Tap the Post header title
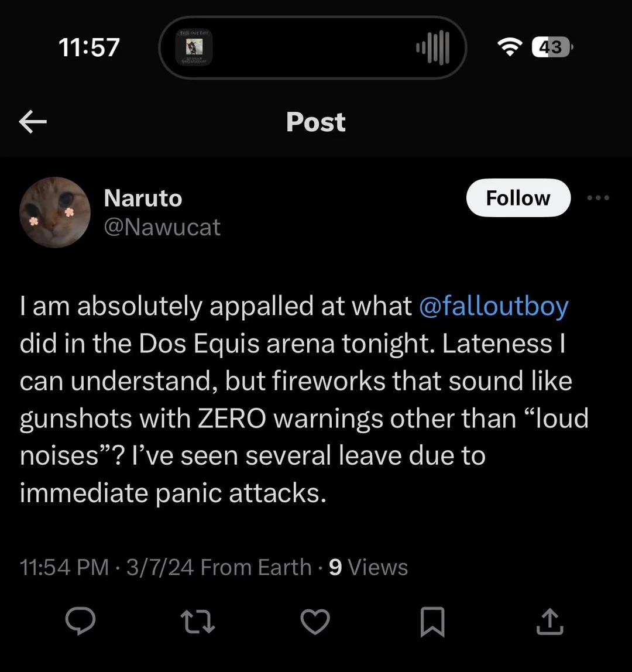 316,122
